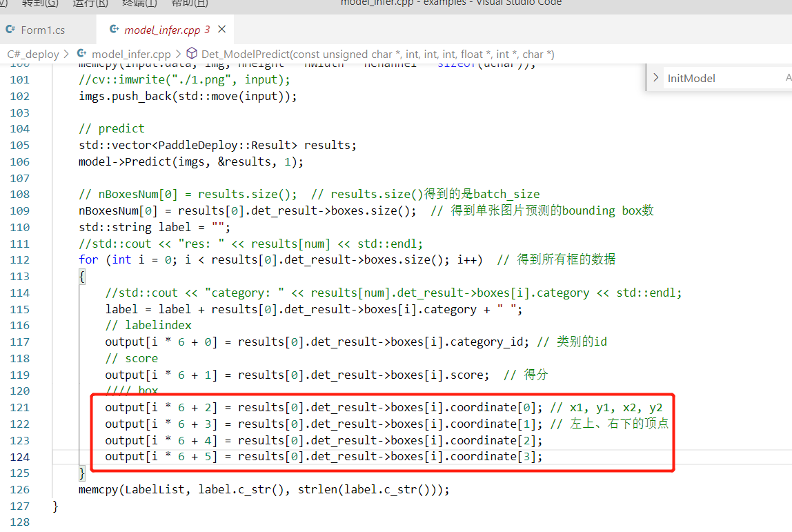Click '//cv::imwrite' comment on line 101
Screen dimensions: 792x532
click(x=184, y=80)
